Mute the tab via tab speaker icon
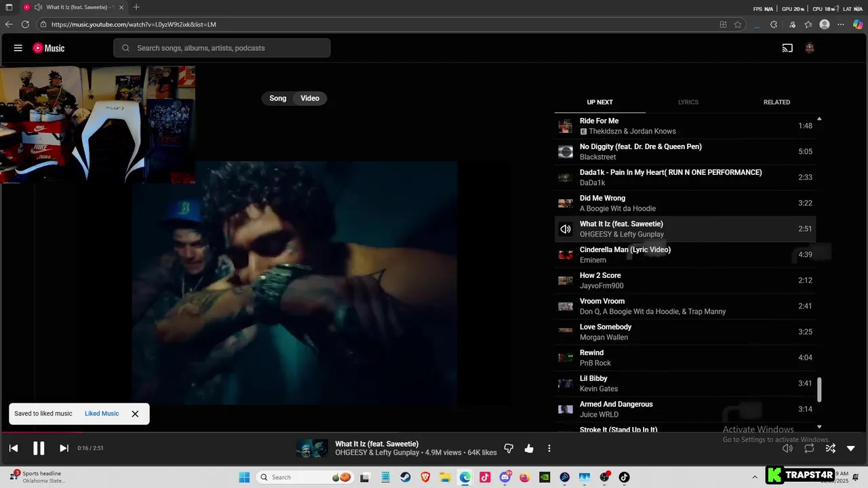 tap(38, 7)
